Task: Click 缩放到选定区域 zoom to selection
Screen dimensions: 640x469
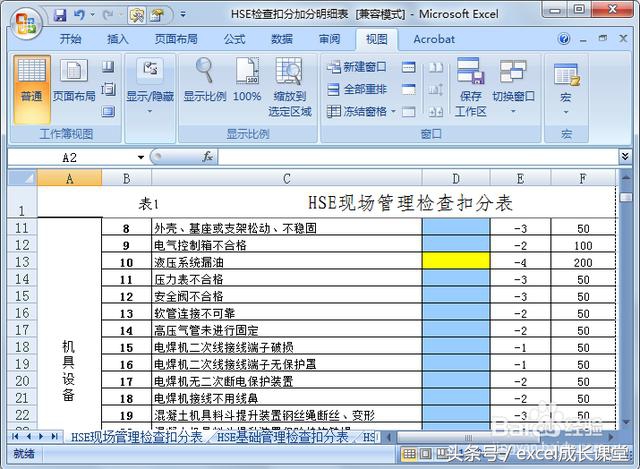Action: 290,85
